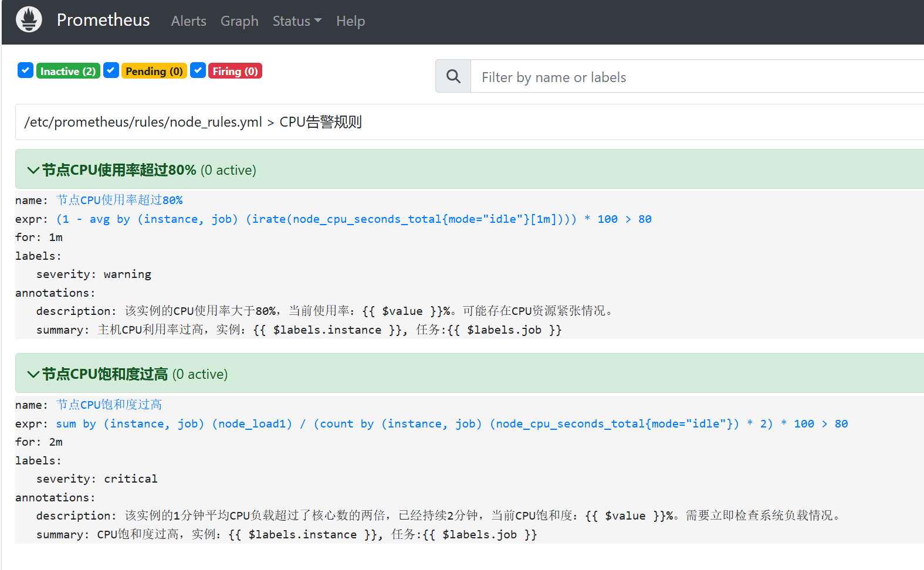The width and height of the screenshot is (924, 570).
Task: Go to the Alerts page
Action: 188,21
